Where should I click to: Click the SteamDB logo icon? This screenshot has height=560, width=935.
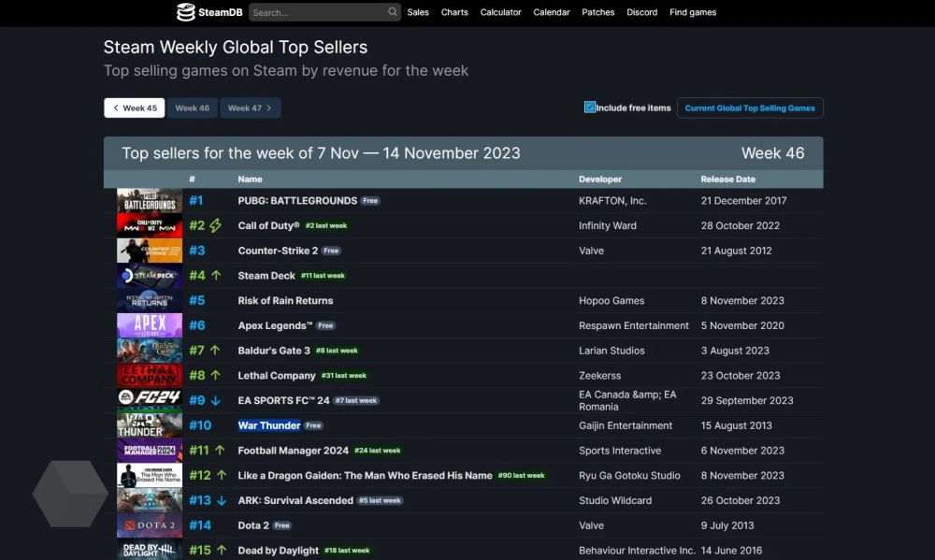[186, 12]
